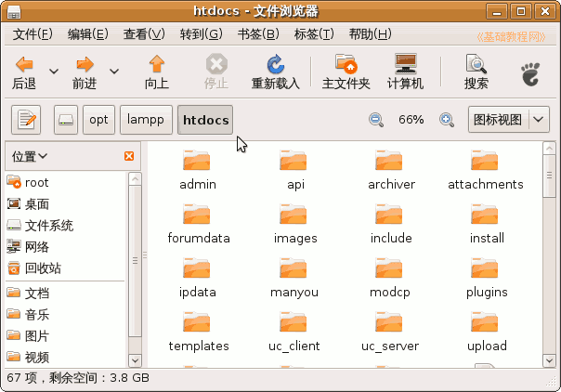
Task: Select htdocs path button
Action: pyautogui.click(x=205, y=120)
